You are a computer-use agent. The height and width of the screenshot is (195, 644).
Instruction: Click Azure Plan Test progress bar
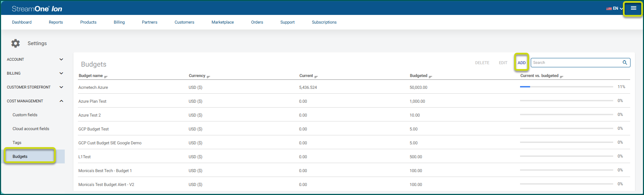[566, 101]
